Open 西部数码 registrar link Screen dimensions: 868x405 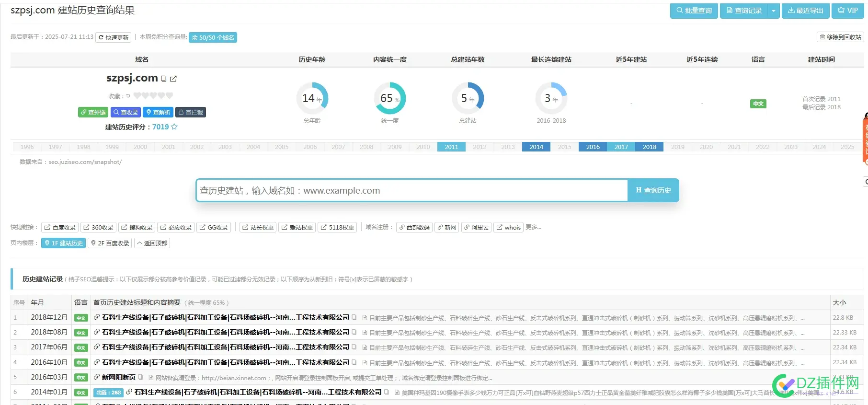(414, 227)
